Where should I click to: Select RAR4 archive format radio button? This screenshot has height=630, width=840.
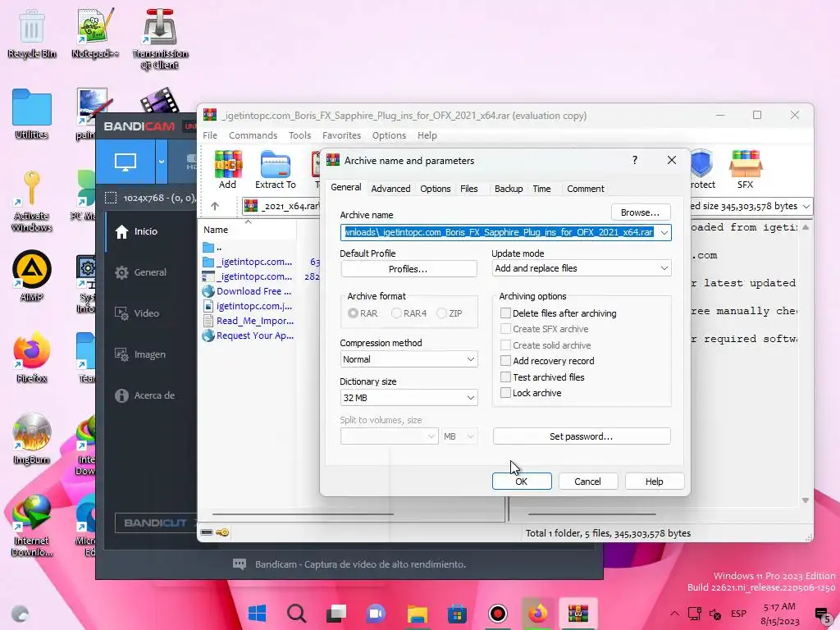(396, 313)
